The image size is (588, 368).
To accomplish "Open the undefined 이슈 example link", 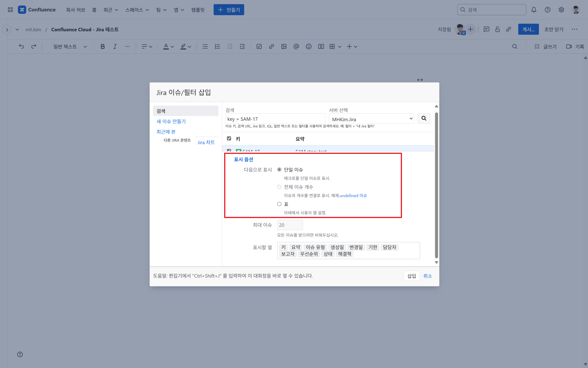I will tap(353, 196).
